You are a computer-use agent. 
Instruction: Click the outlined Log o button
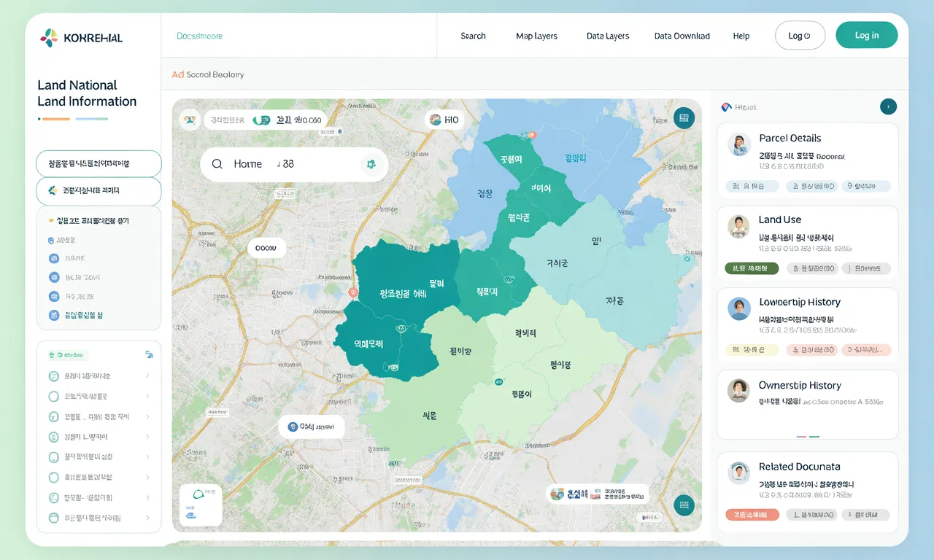click(x=800, y=35)
